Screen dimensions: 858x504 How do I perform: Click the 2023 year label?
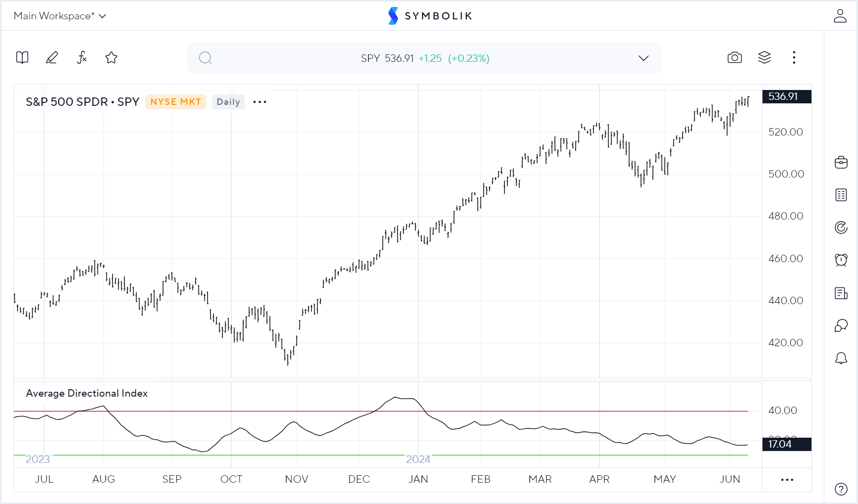38,459
